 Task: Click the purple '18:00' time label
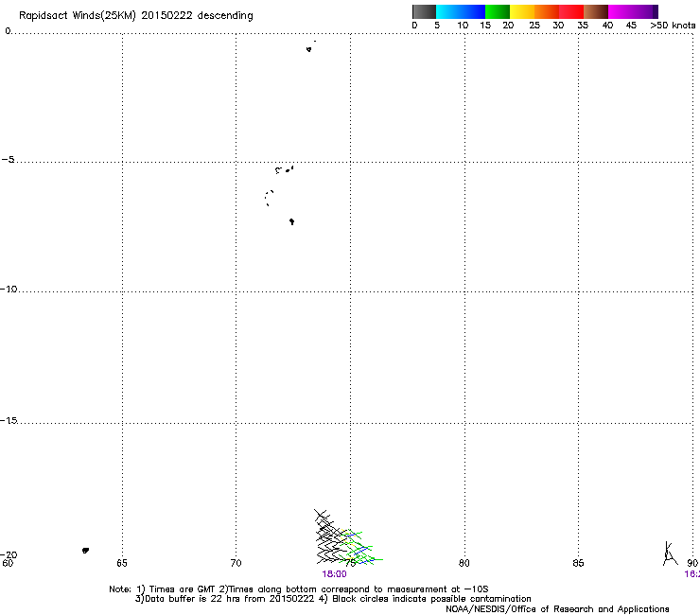coord(334,574)
